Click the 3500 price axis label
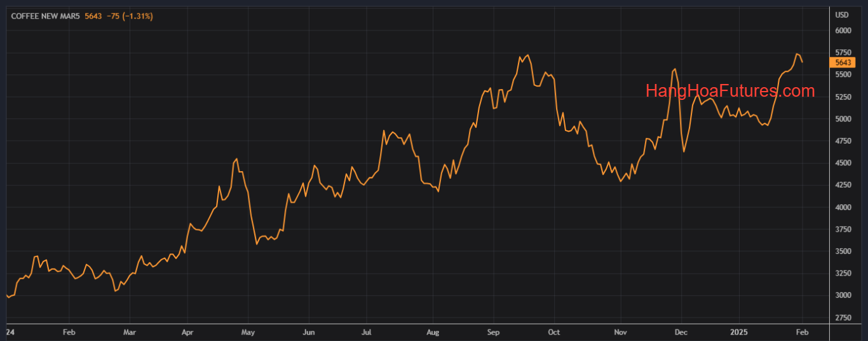Image resolution: width=868 pixels, height=341 pixels. coord(843,251)
